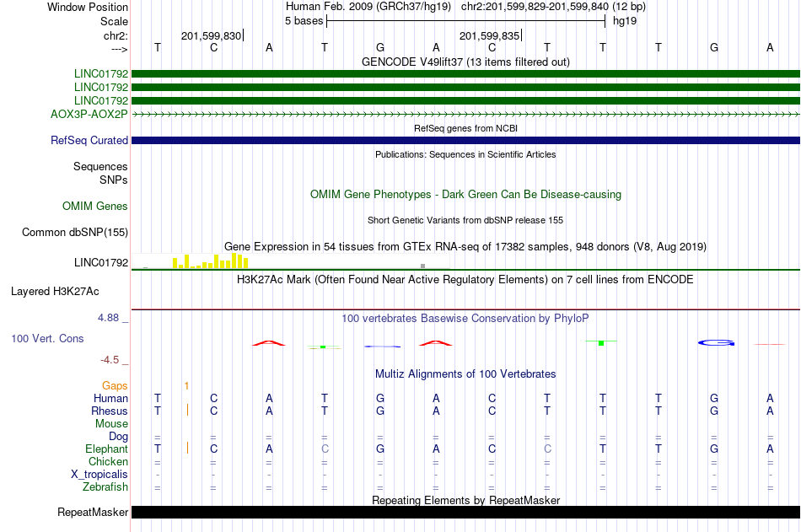Click the RepeatMasker label
This screenshot has height=532, width=801.
point(93,512)
